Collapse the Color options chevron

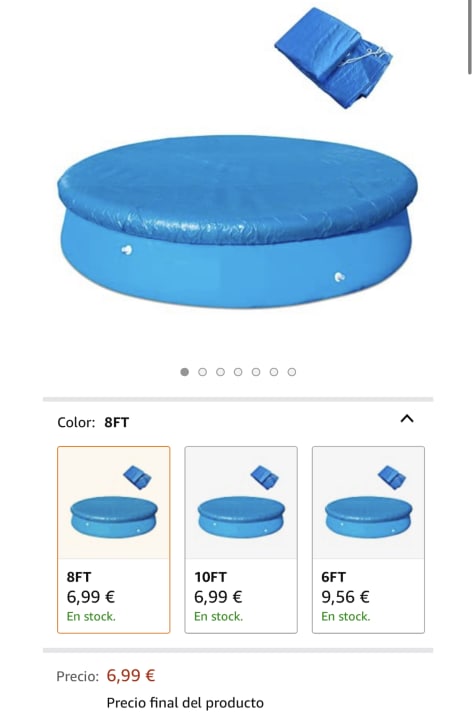click(x=407, y=419)
